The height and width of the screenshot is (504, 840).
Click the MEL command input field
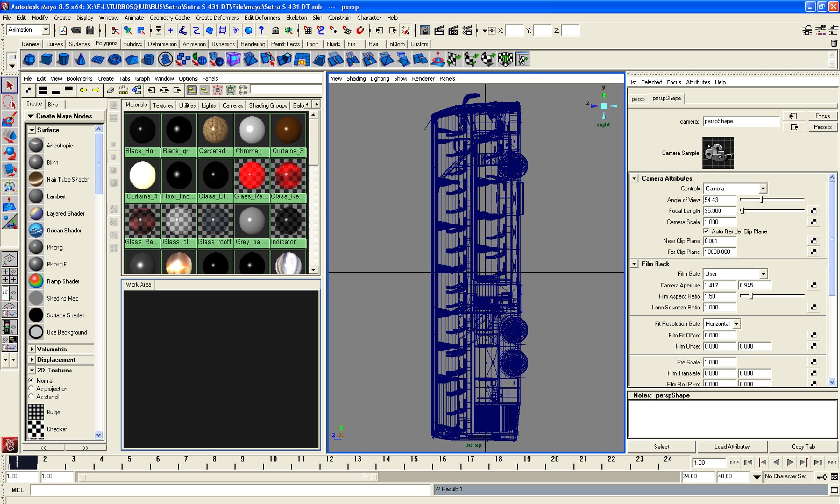point(231,490)
